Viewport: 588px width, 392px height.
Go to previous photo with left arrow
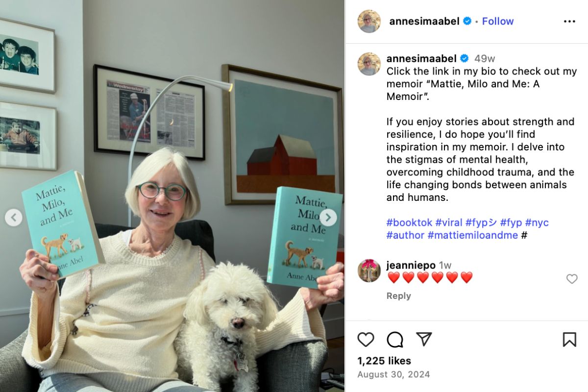coord(14,218)
